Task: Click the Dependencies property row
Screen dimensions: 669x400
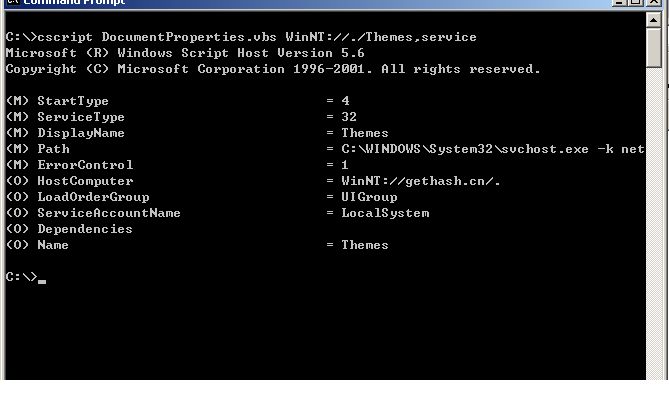Action: pos(69,229)
